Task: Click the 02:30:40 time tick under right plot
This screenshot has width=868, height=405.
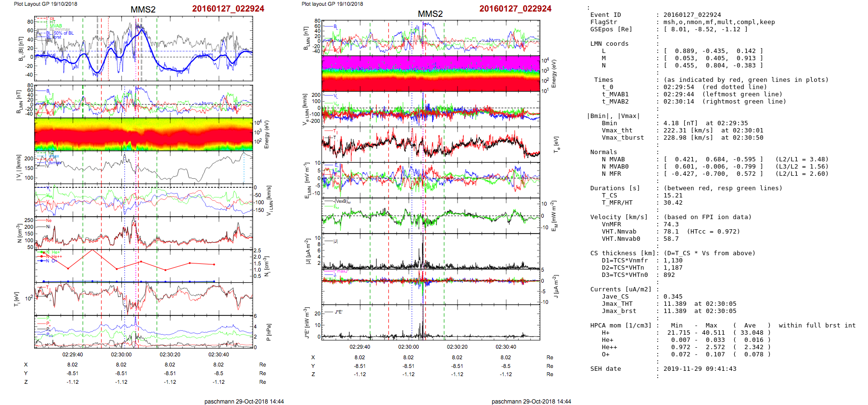Action: (506, 347)
